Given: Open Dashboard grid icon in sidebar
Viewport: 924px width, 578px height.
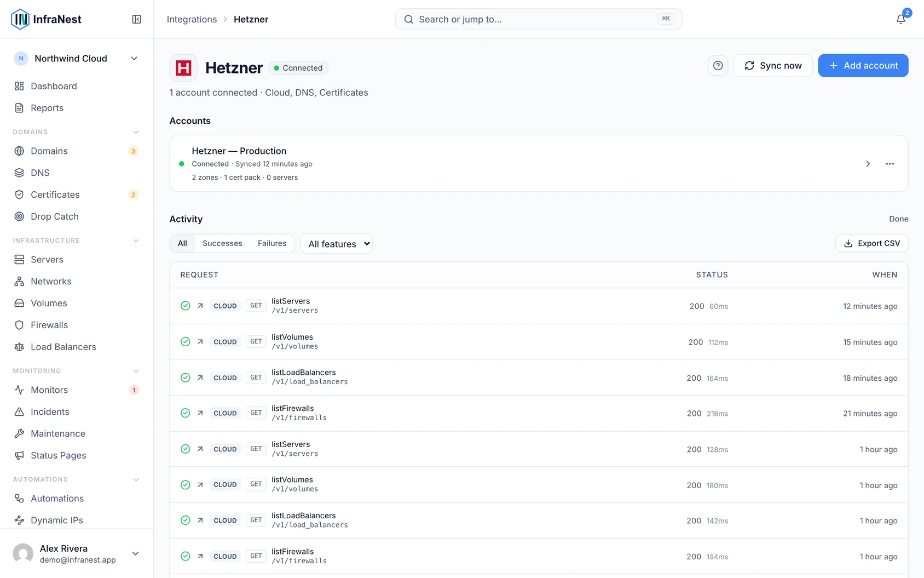Looking at the screenshot, I should point(19,86).
